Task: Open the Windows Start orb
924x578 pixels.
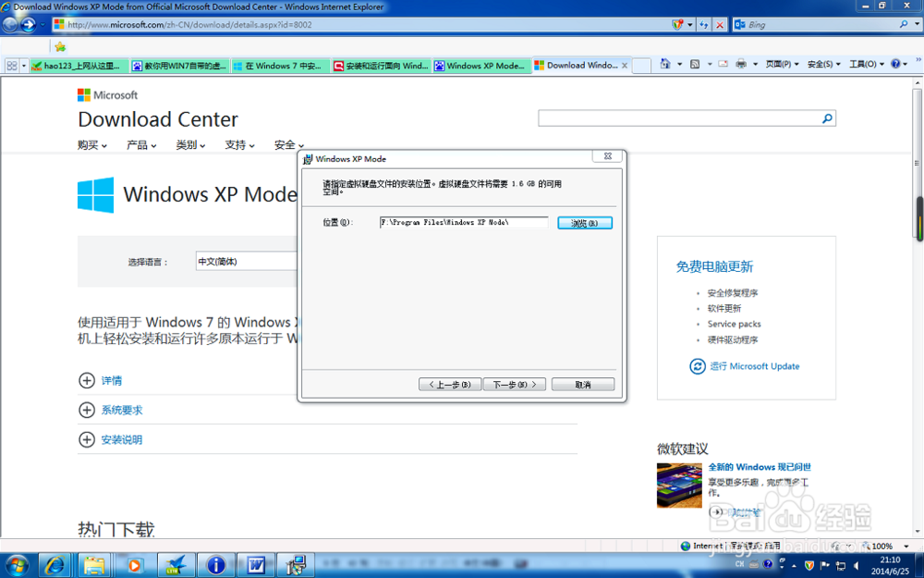Action: 17,565
